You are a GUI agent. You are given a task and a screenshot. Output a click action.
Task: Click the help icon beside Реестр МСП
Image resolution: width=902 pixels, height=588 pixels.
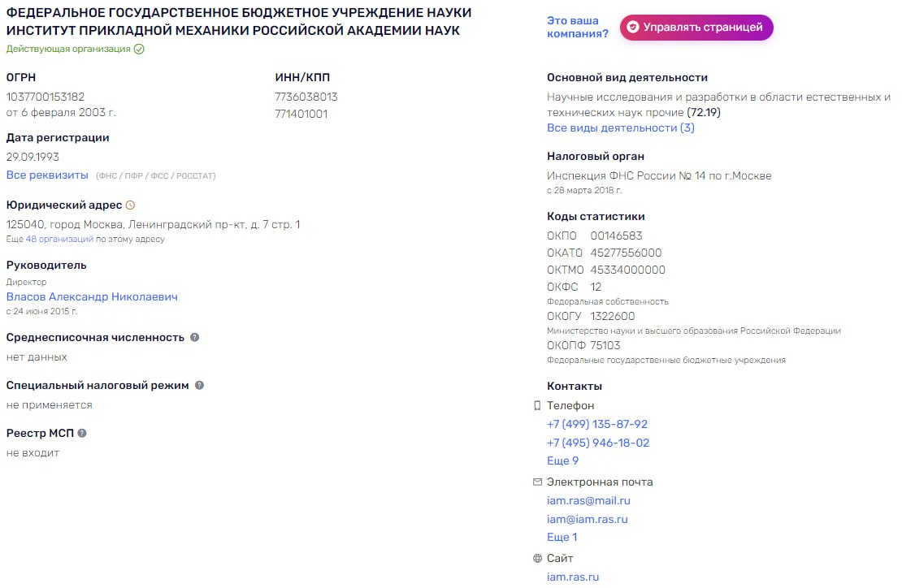tap(82, 434)
